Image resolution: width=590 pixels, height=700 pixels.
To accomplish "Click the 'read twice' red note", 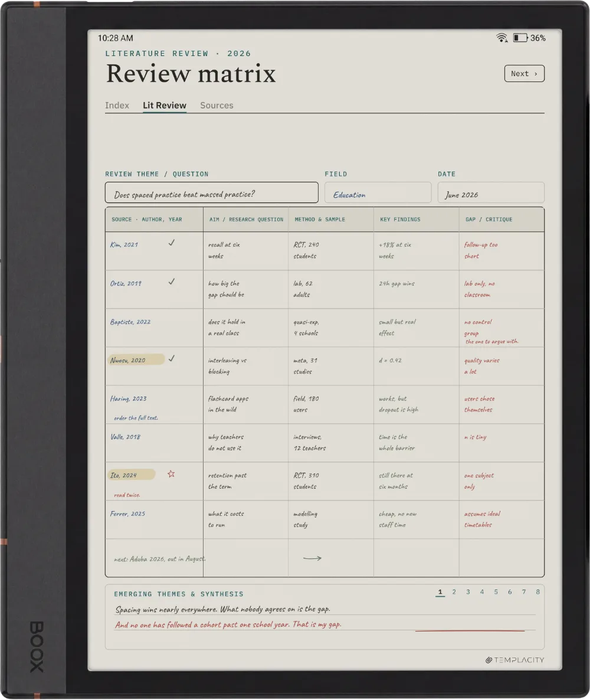I will coord(127,495).
